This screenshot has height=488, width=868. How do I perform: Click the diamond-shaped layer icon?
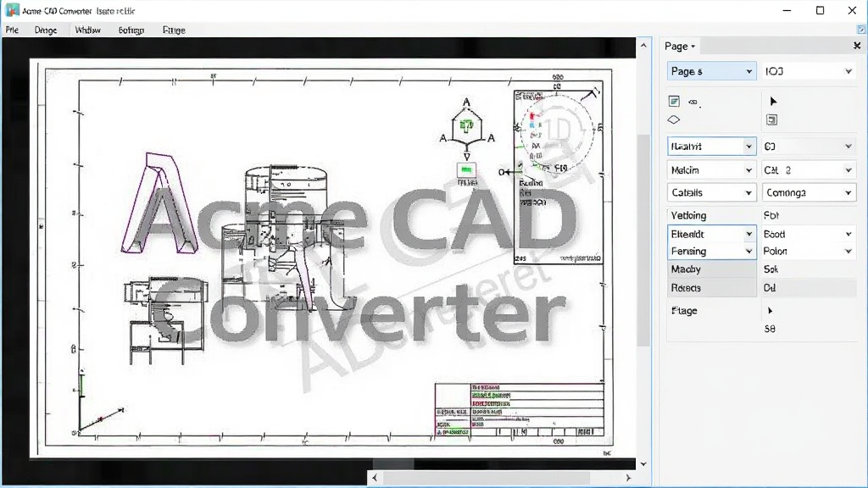[674, 119]
